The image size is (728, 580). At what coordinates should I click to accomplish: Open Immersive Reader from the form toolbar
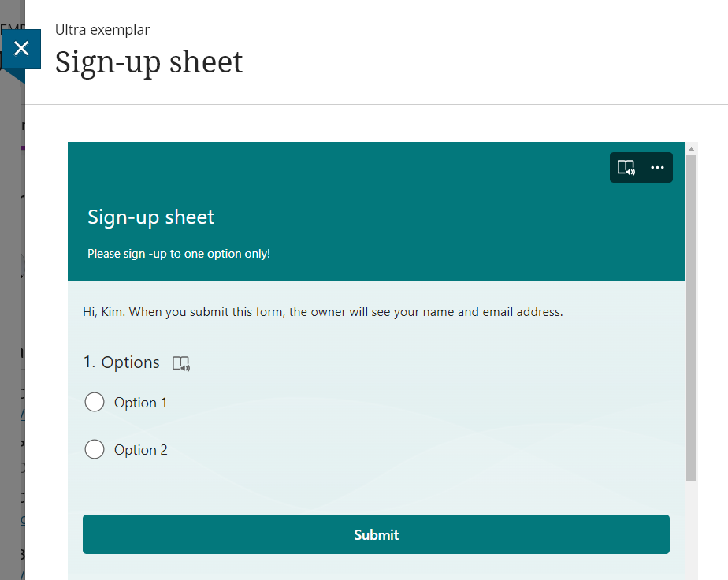[626, 167]
